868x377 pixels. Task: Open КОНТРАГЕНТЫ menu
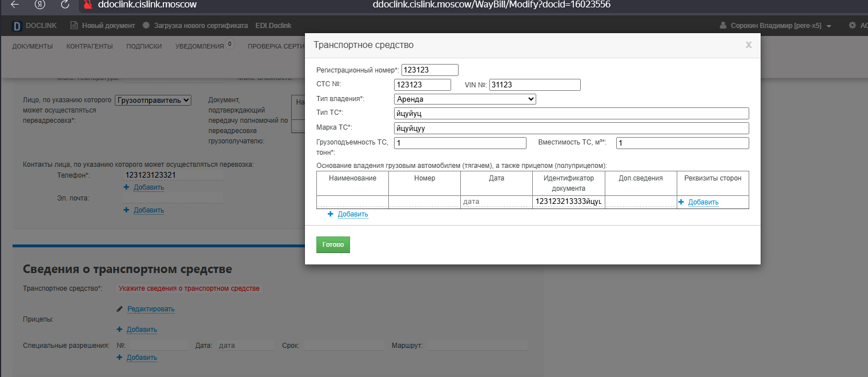89,46
